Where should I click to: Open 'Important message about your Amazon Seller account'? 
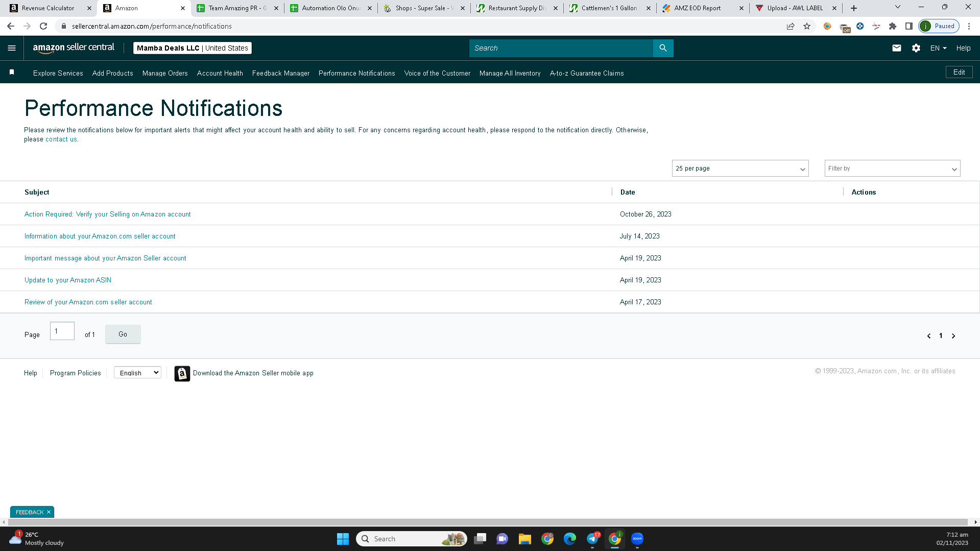point(105,258)
